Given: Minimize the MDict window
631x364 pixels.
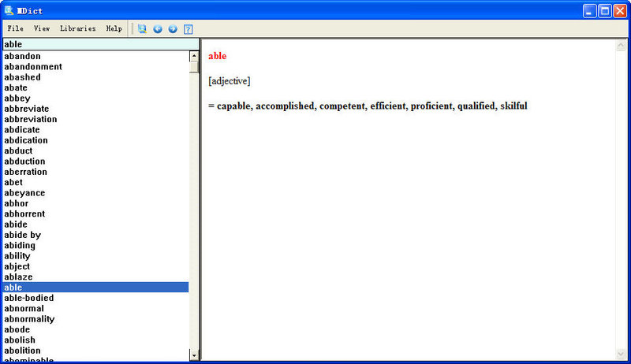Looking at the screenshot, I should point(590,10).
